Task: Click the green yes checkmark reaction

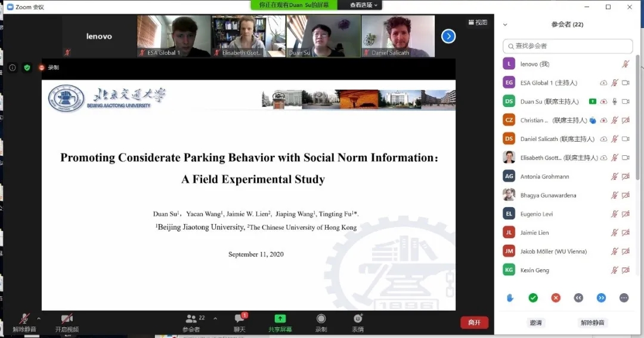Action: coord(533,298)
